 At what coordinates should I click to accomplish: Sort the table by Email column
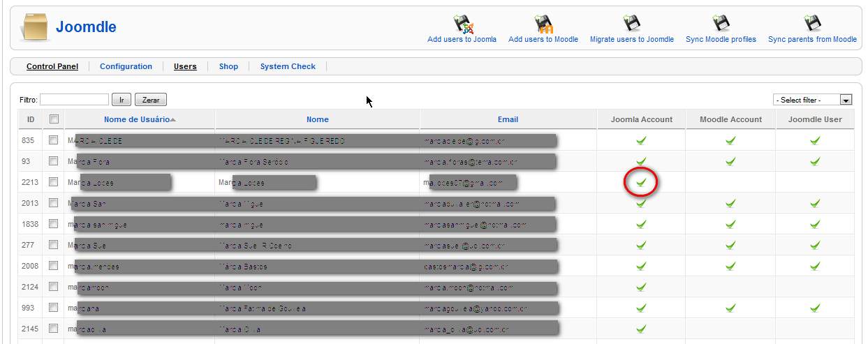coord(508,119)
